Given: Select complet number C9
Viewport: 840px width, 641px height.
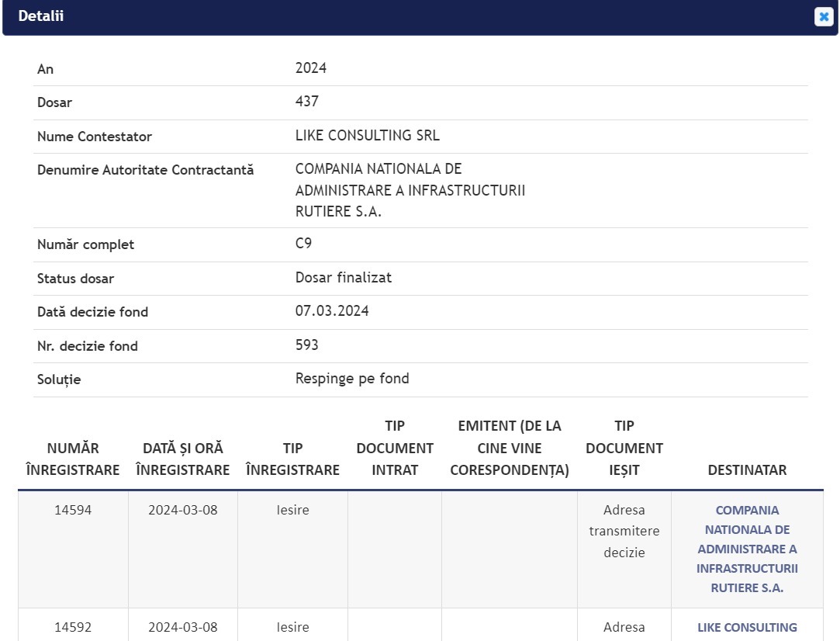Looking at the screenshot, I should (x=304, y=244).
